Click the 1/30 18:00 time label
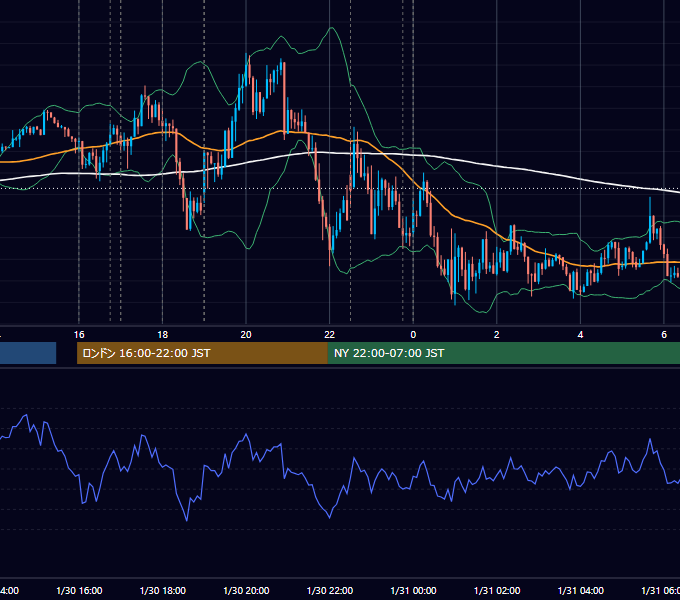 point(163,590)
